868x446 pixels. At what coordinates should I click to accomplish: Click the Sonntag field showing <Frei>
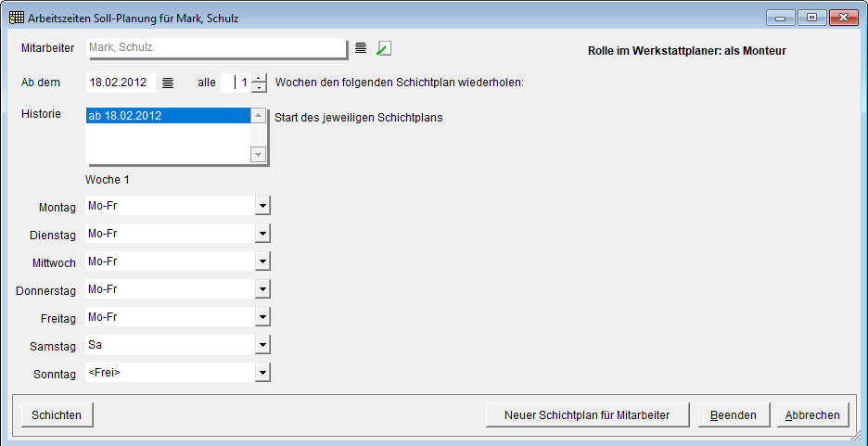[x=171, y=373]
